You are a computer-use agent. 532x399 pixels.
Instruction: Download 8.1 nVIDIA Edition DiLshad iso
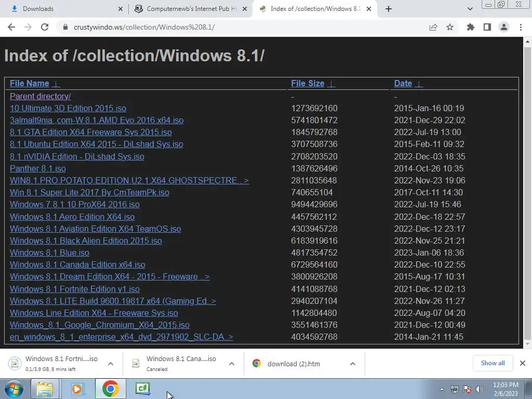(77, 156)
